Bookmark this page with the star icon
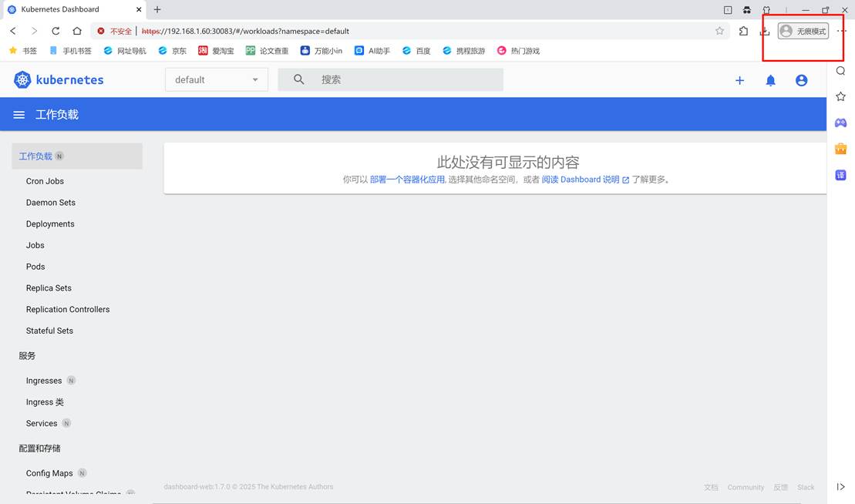The height and width of the screenshot is (504, 855). (x=720, y=31)
